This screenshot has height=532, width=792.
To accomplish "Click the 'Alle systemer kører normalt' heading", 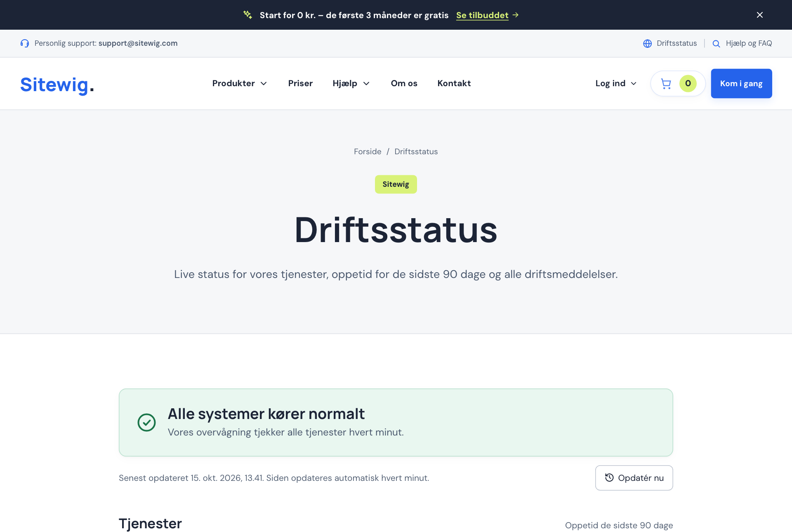I will tap(266, 414).
